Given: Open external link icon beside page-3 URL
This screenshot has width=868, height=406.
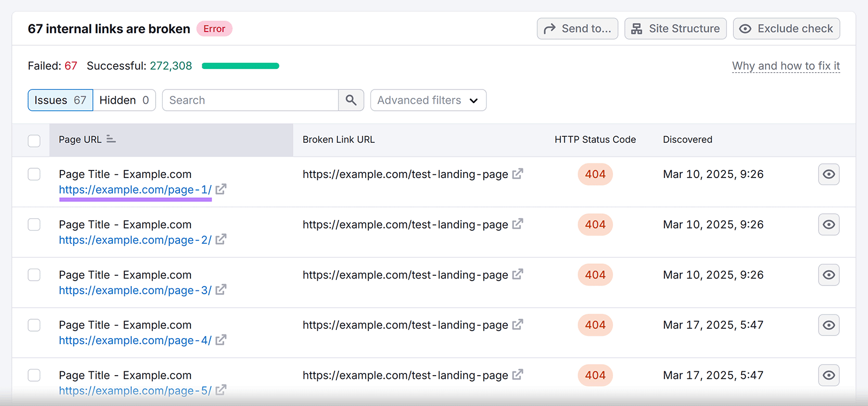Looking at the screenshot, I should click(x=221, y=290).
